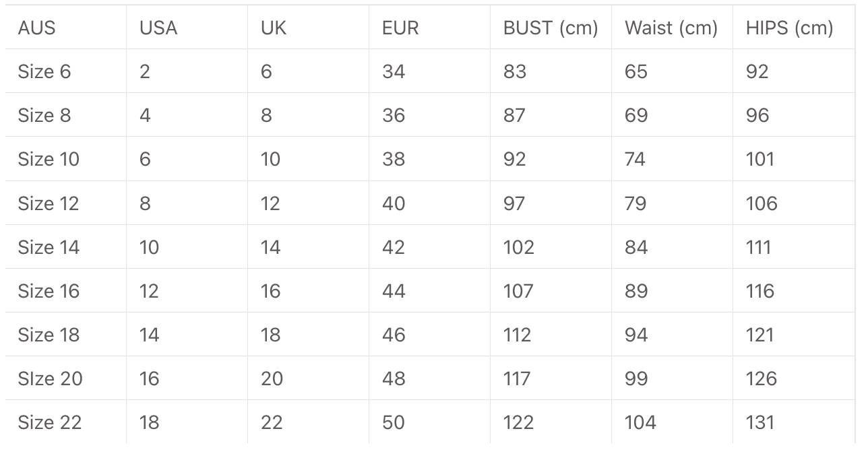
Task: Click the UK column header
Action: (x=274, y=28)
